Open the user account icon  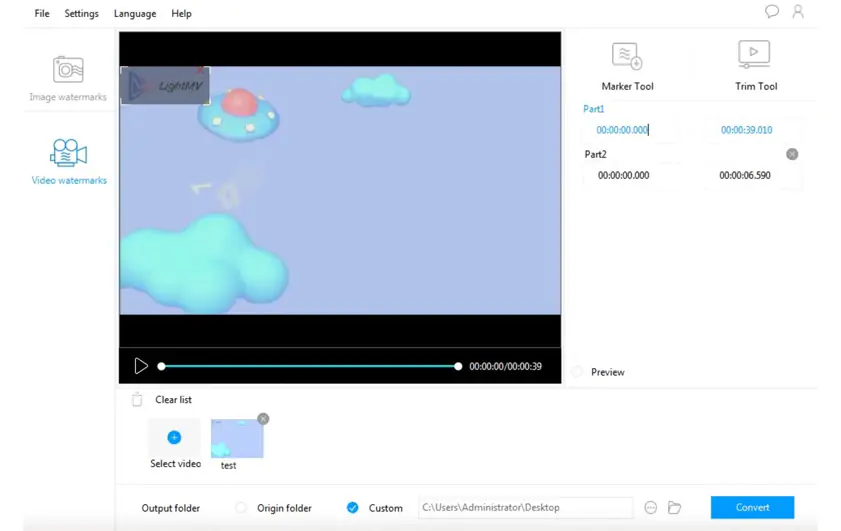point(798,11)
